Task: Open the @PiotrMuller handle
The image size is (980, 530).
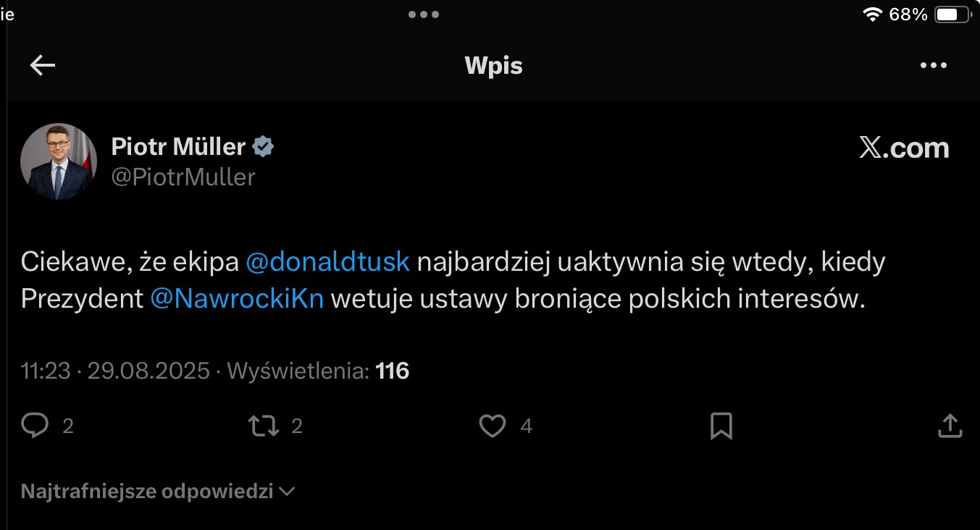Action: coord(183,177)
